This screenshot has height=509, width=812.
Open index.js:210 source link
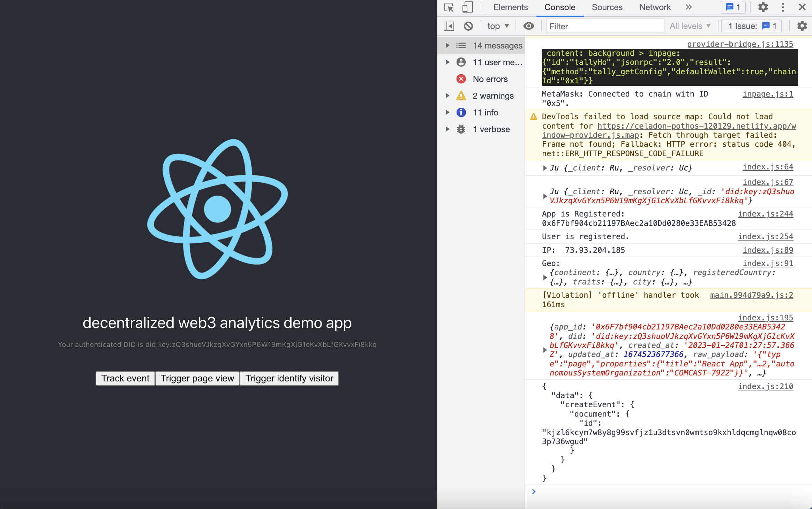tap(766, 387)
